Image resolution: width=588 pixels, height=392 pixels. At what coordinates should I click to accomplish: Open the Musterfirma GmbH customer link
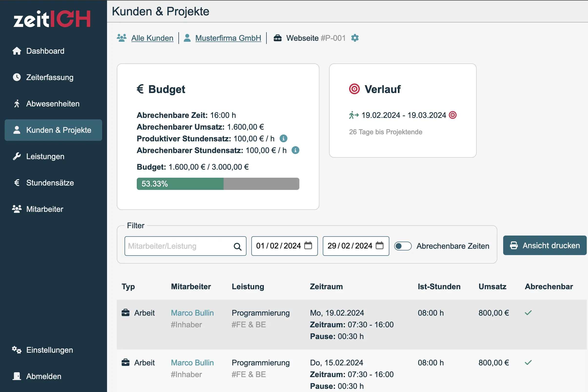pos(228,38)
